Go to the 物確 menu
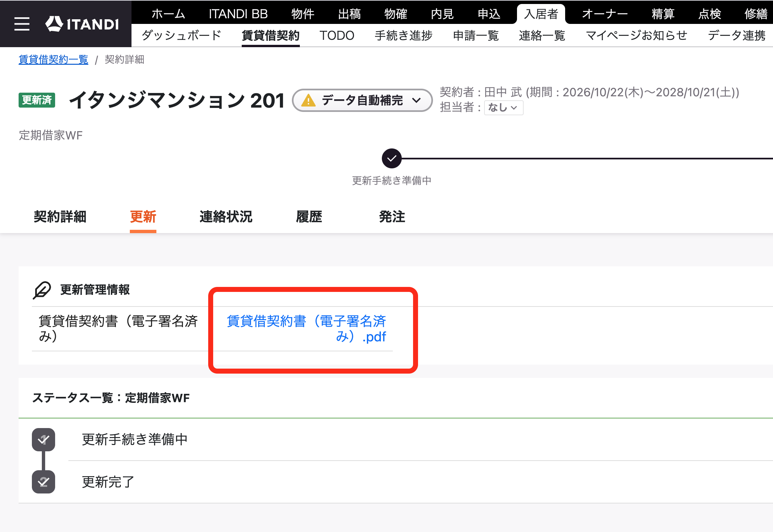Screen dimensions: 773x532 tap(396, 14)
